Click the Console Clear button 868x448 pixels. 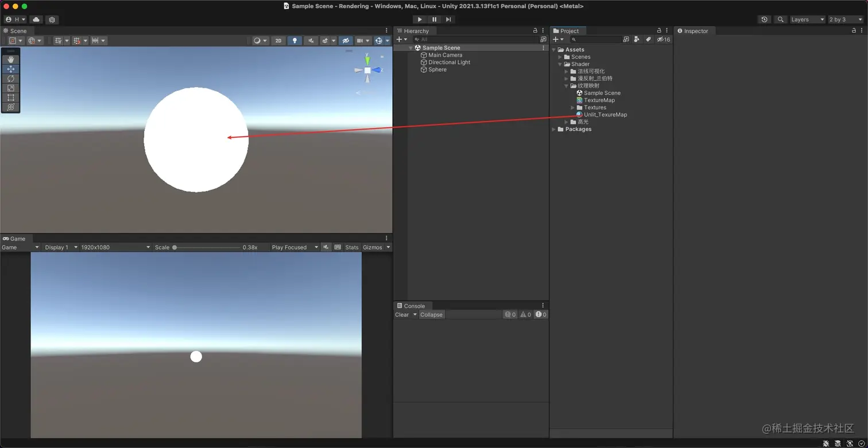coord(402,314)
